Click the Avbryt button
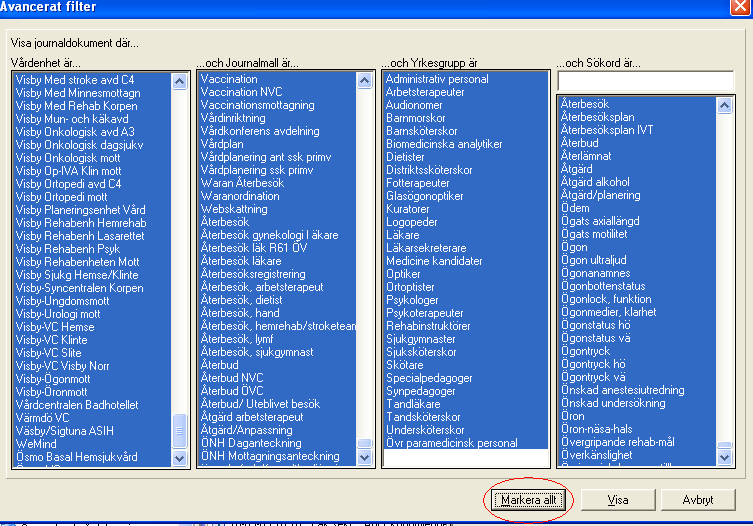Image resolution: width=753 pixels, height=526 pixels. (698, 500)
